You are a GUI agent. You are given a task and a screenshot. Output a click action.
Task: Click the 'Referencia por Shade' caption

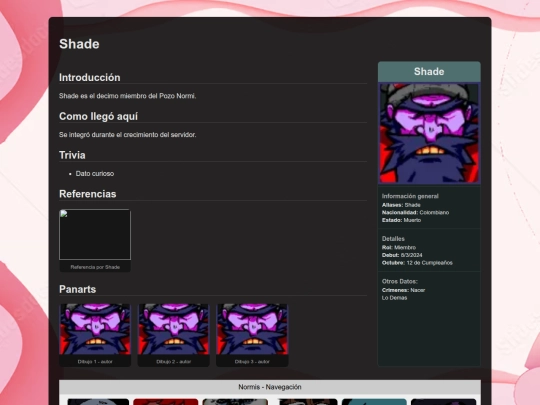95,267
